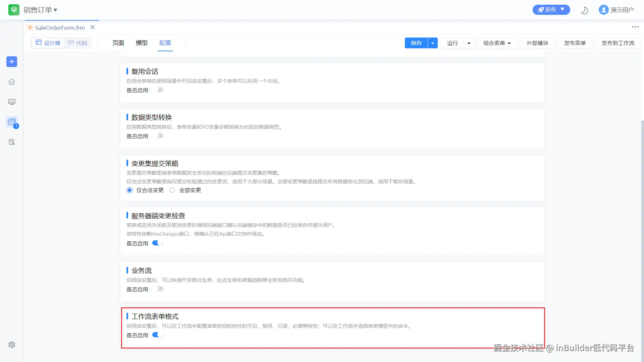This screenshot has height=362, width=644.
Task: Click the blue plus icon in the sidebar
Action: click(x=12, y=62)
